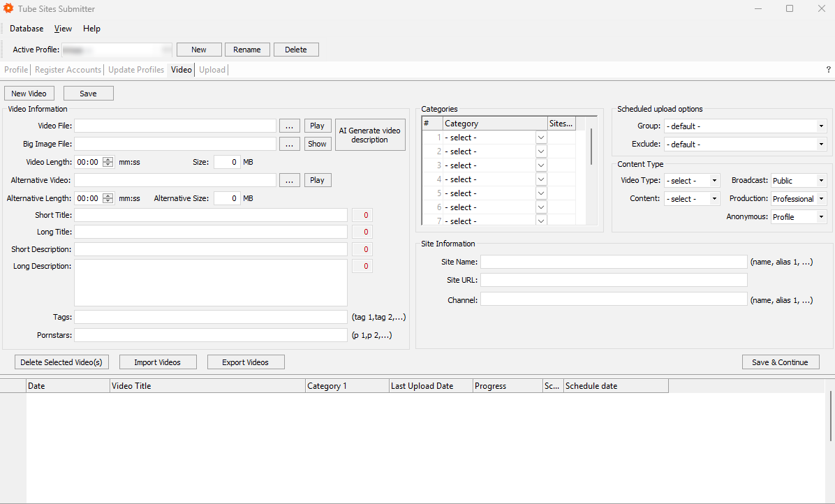Screen dimensions: 835x504
Task: Click the Size MB field
Action: click(x=227, y=162)
